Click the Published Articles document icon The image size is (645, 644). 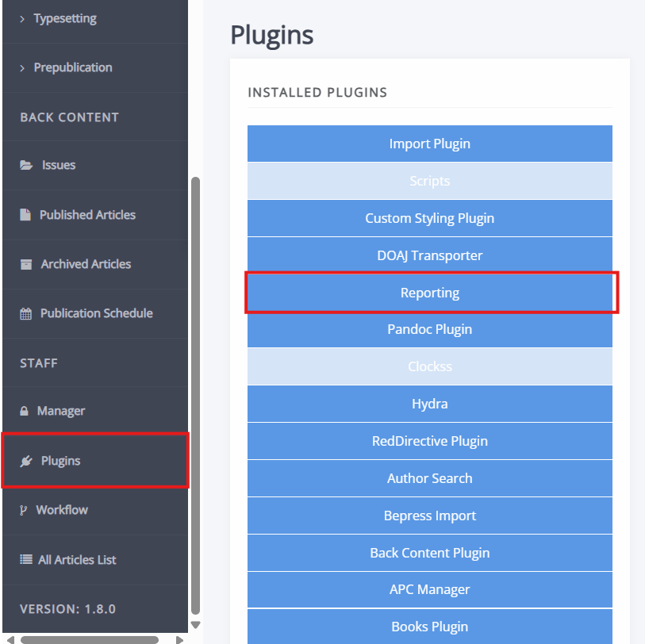pos(25,215)
